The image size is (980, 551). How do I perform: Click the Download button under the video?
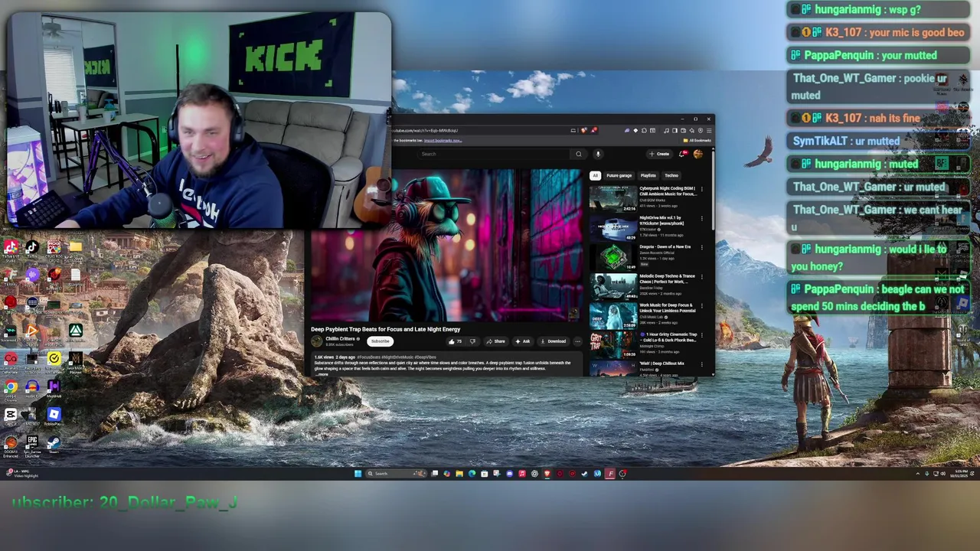(553, 341)
